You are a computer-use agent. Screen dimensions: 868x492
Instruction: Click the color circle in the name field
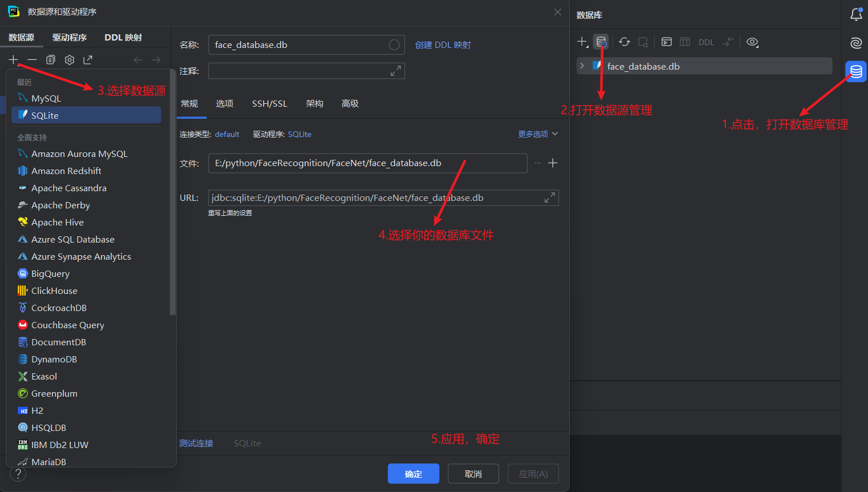[x=394, y=45]
